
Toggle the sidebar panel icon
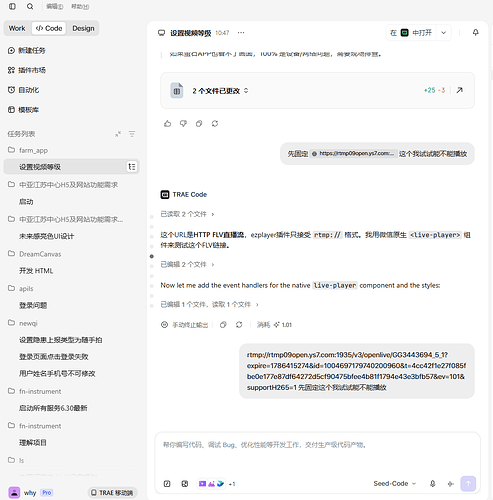pos(12,6)
